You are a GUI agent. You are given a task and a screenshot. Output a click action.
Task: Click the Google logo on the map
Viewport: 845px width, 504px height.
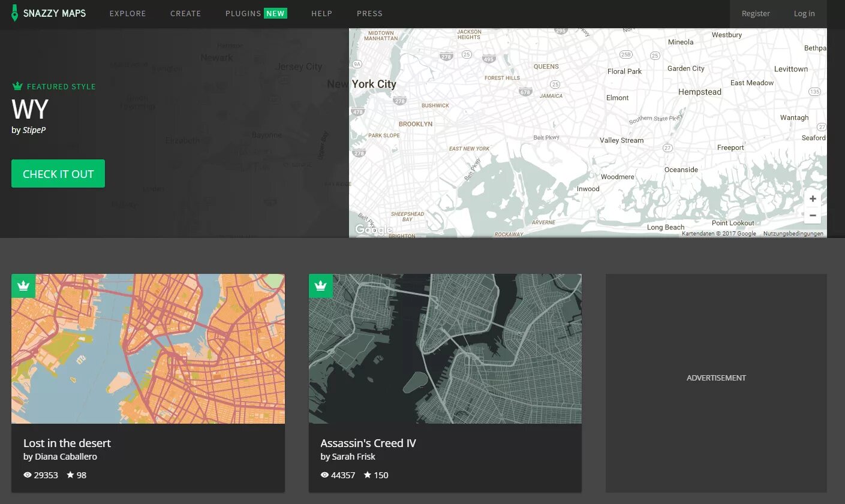374,230
